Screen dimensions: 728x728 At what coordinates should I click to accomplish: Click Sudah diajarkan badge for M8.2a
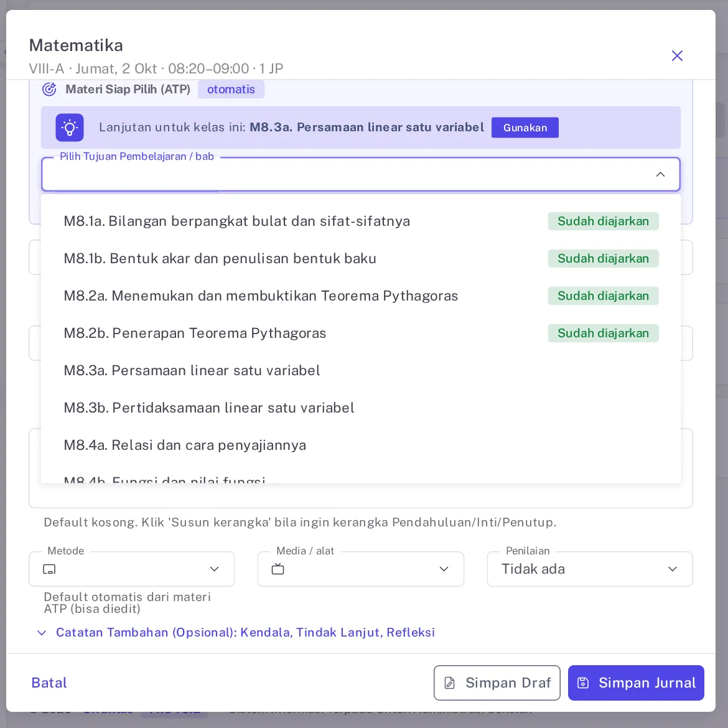tap(603, 296)
